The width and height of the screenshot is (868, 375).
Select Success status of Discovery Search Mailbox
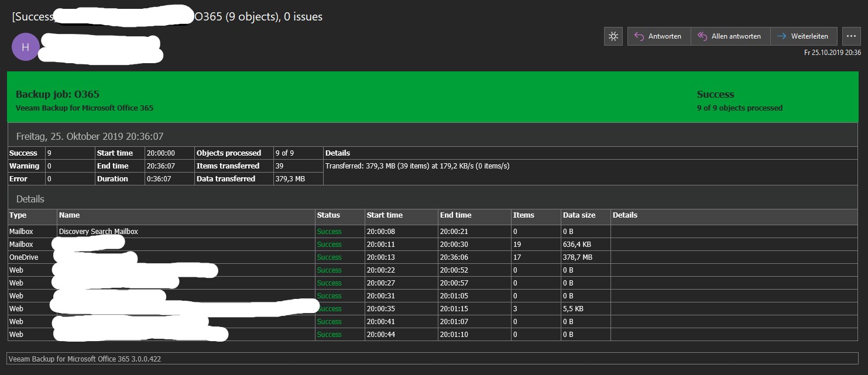(x=329, y=232)
